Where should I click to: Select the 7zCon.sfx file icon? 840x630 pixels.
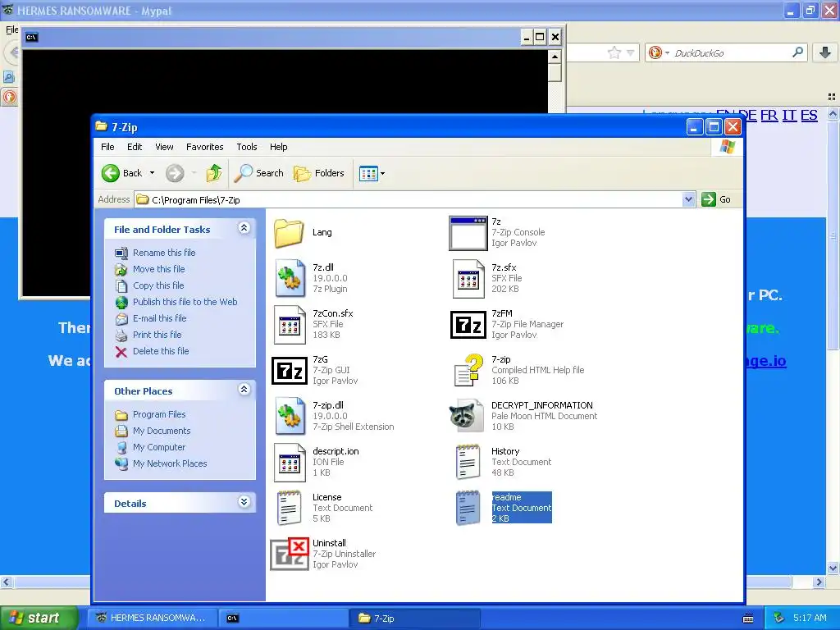pyautogui.click(x=290, y=324)
